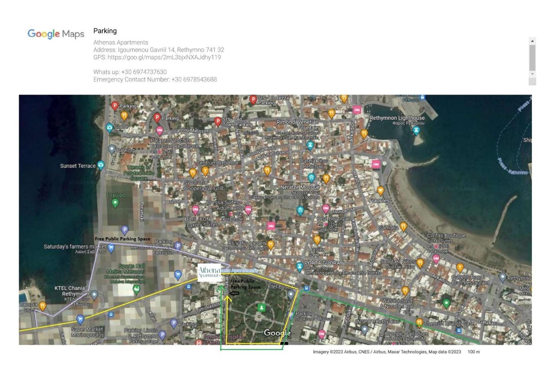The image size is (554, 392).
Task: Click the scrollbar up arrow
Action: pyautogui.click(x=532, y=41)
